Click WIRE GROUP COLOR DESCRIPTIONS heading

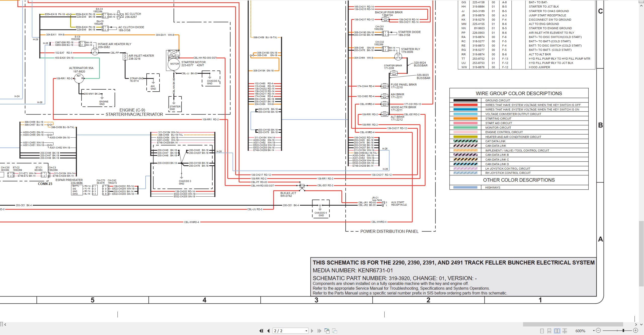tap(519, 93)
